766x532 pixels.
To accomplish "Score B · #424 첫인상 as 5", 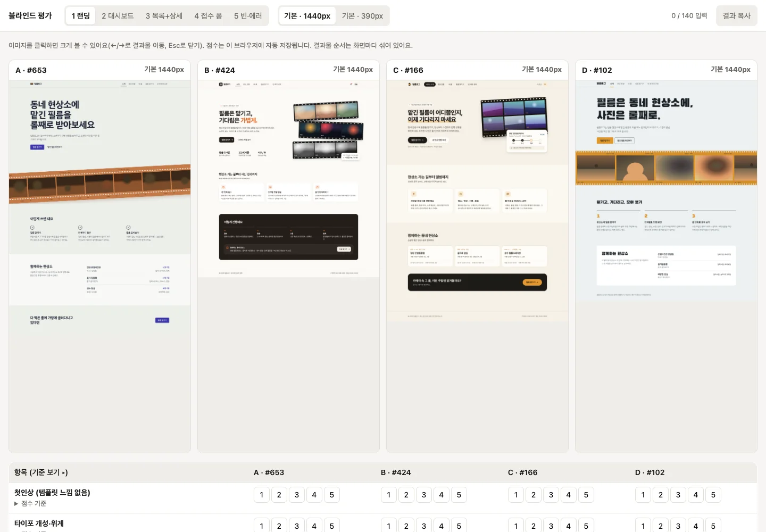I will click(459, 495).
